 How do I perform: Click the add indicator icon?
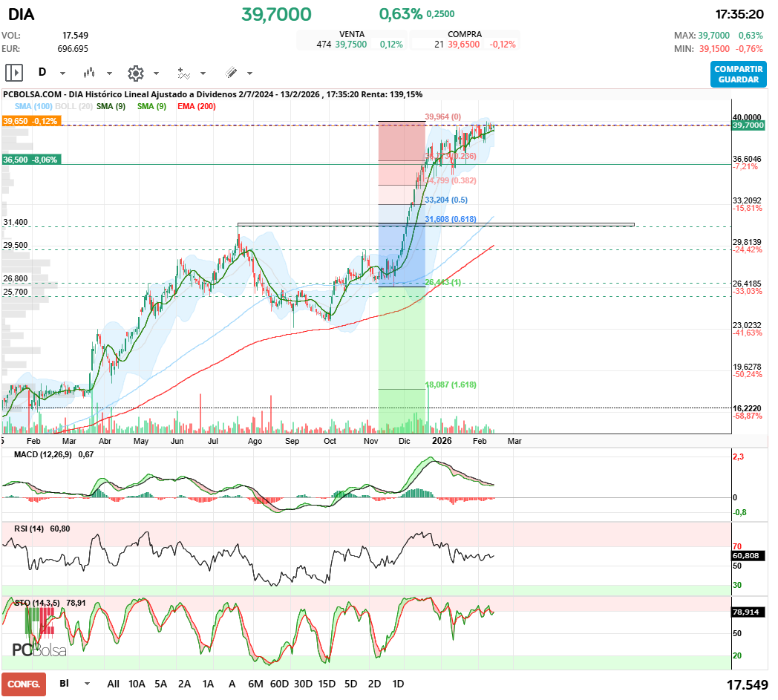183,73
